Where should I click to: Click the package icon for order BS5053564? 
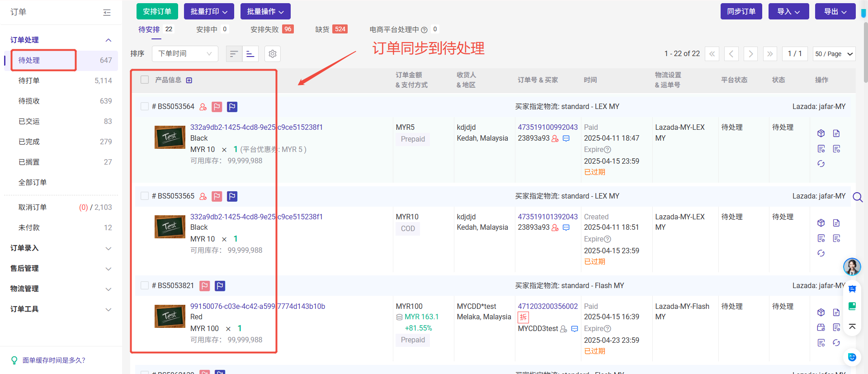tap(821, 133)
